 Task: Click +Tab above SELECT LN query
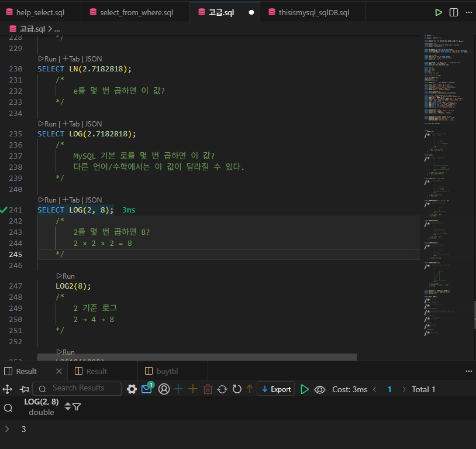pos(71,59)
